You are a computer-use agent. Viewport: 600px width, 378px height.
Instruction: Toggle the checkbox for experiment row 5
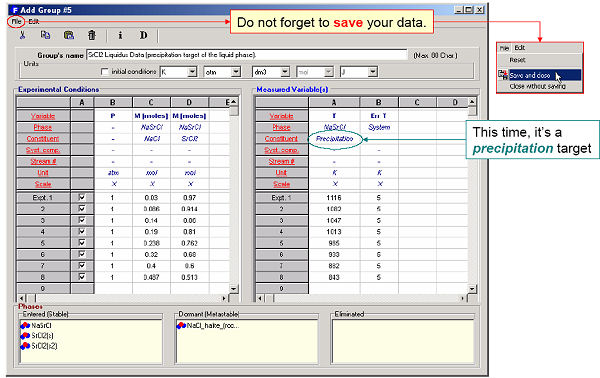(x=82, y=243)
